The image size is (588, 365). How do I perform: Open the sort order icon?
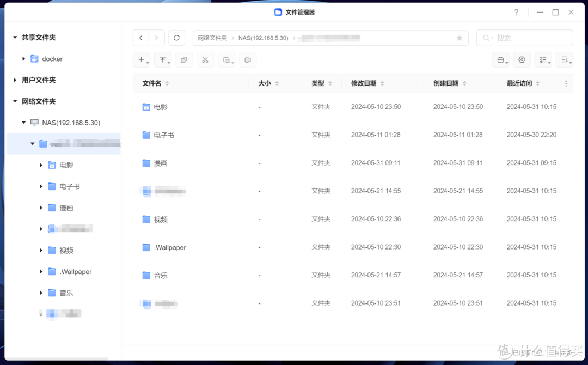pos(564,59)
